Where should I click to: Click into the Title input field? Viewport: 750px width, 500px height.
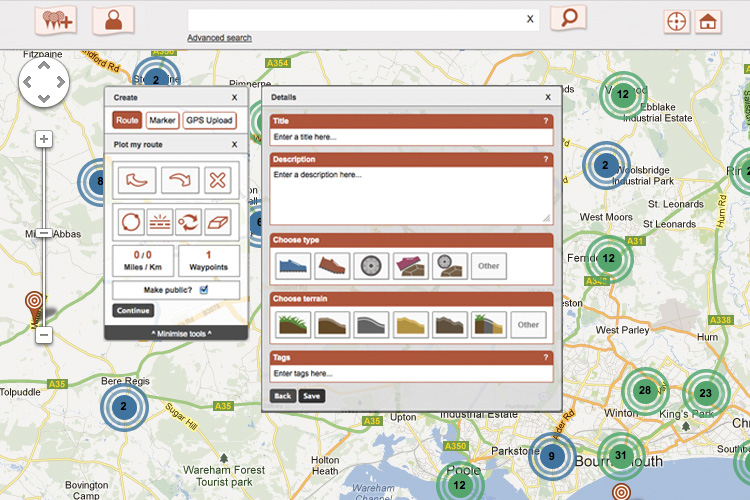[x=410, y=137]
